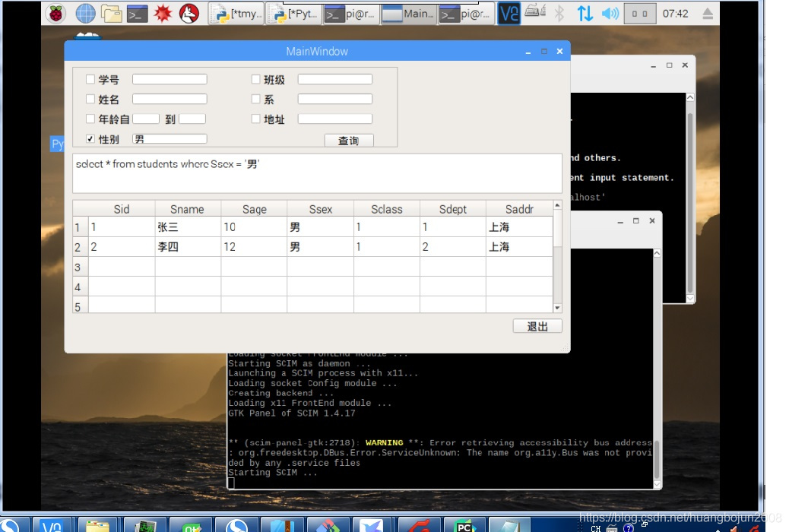Image resolution: width=789 pixels, height=532 pixels.
Task: Switch to the first pi@r.. terminal task
Action: [x=350, y=14]
